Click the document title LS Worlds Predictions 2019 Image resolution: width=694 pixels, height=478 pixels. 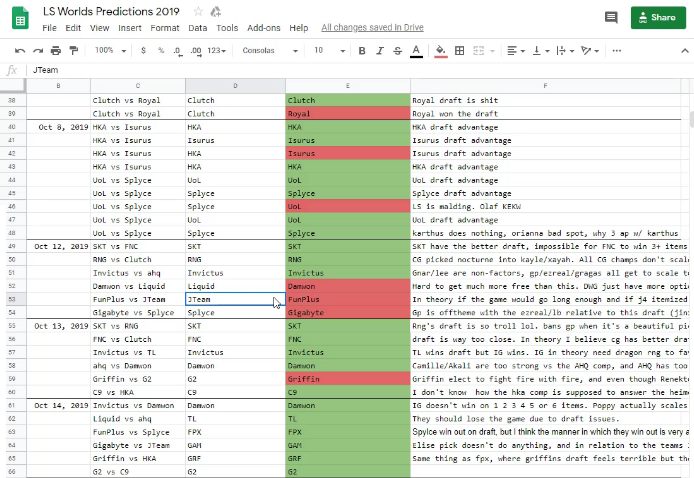(x=111, y=12)
